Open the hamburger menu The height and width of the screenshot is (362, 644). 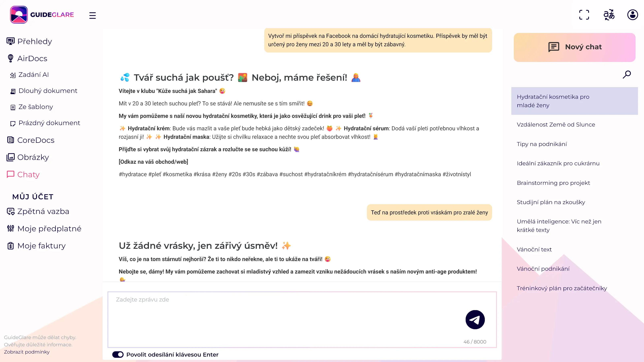tap(92, 15)
